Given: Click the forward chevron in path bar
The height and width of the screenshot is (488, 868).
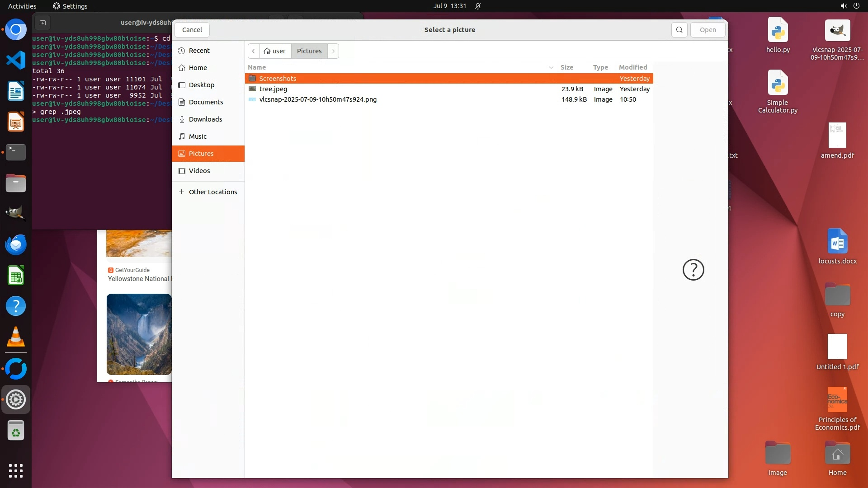Looking at the screenshot, I should pos(333,51).
